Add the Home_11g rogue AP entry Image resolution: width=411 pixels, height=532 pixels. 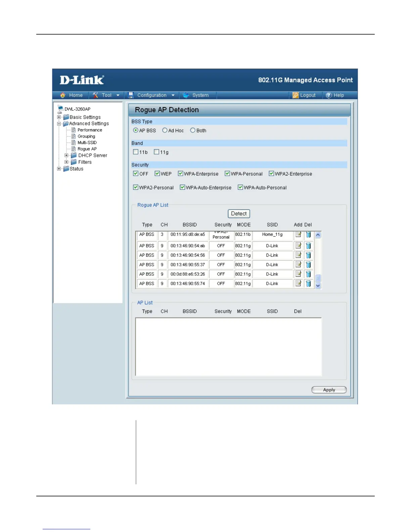298,234
